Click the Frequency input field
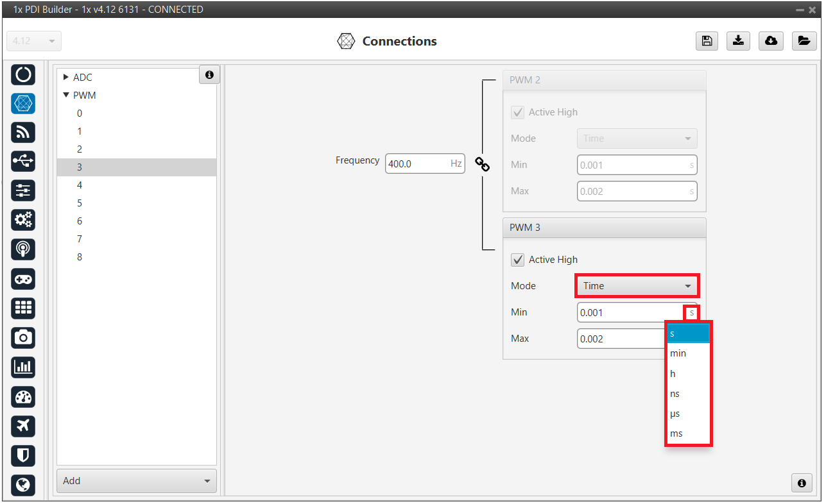The image size is (826, 504). pos(417,164)
